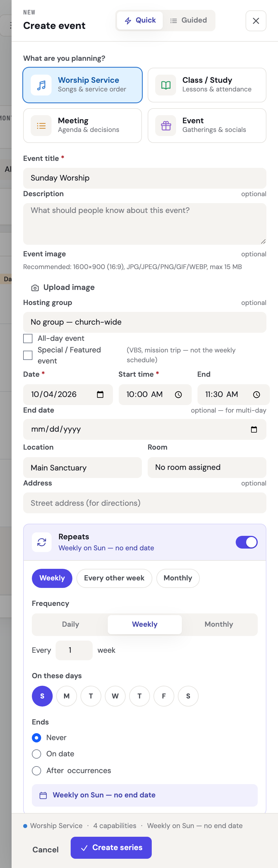Click the Every interval number field
The image size is (278, 868).
[x=74, y=650]
